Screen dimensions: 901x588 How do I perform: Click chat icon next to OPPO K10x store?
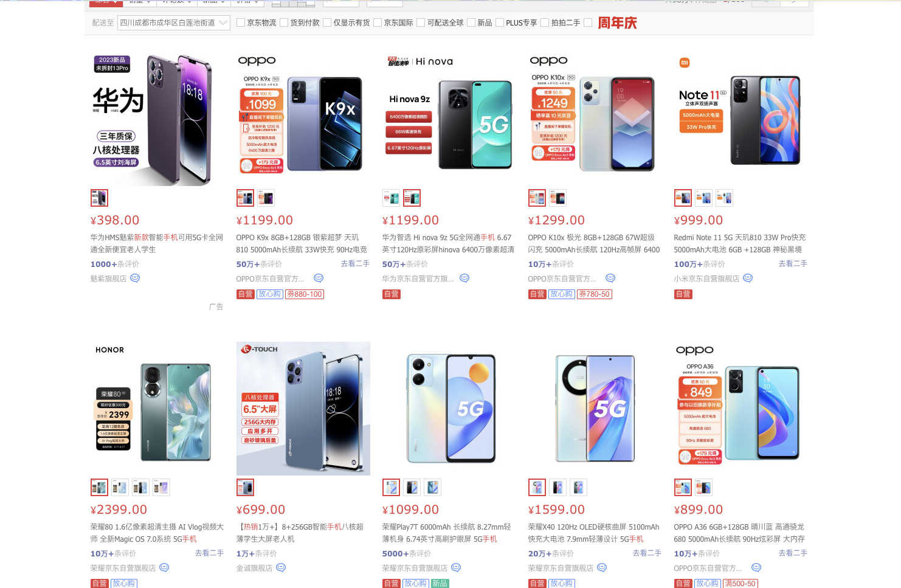point(610,278)
